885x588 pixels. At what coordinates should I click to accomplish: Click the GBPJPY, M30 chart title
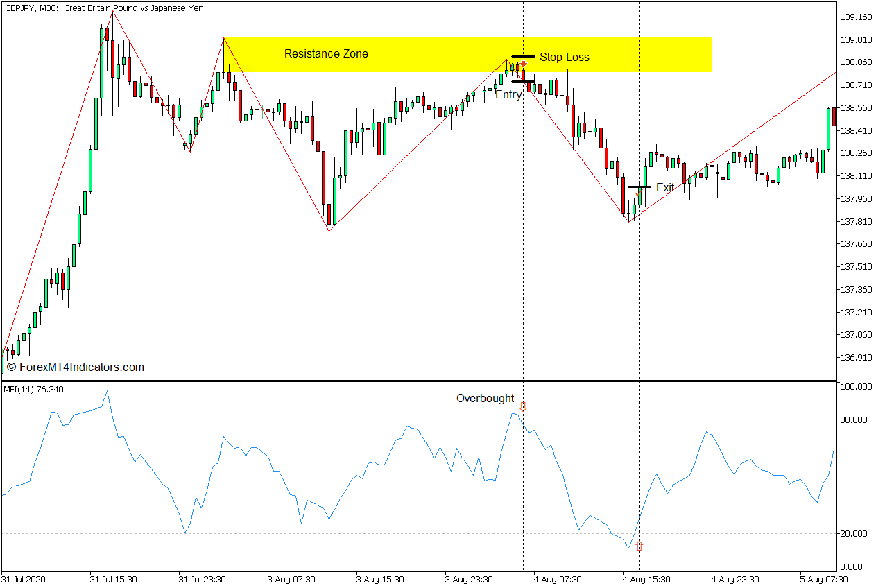tap(103, 8)
